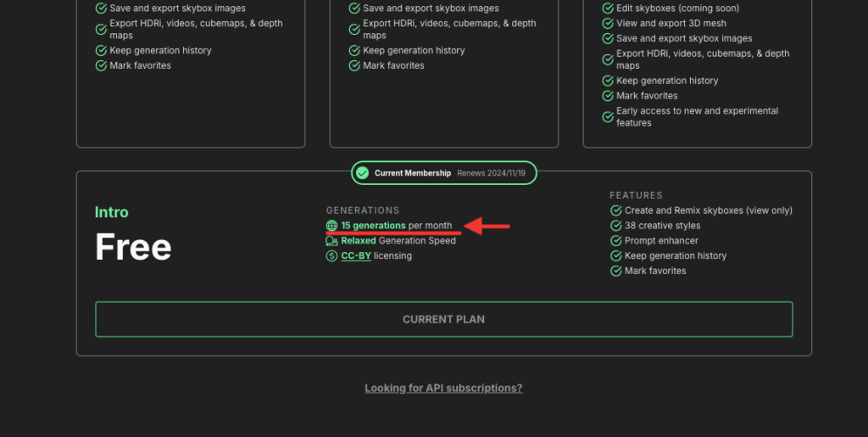
Task: Click the 'GENERATIONS' section heading
Action: (363, 210)
